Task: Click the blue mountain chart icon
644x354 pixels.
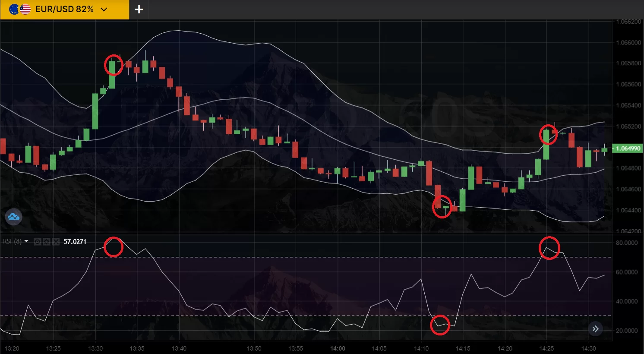Action: (x=13, y=217)
